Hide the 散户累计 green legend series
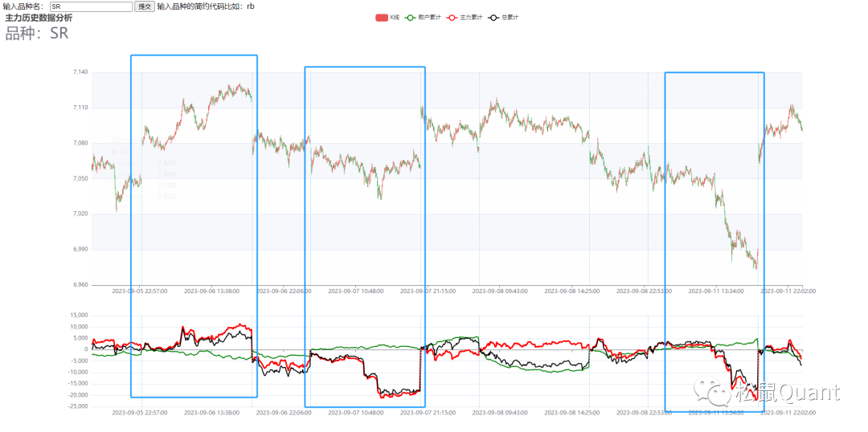 [x=423, y=18]
